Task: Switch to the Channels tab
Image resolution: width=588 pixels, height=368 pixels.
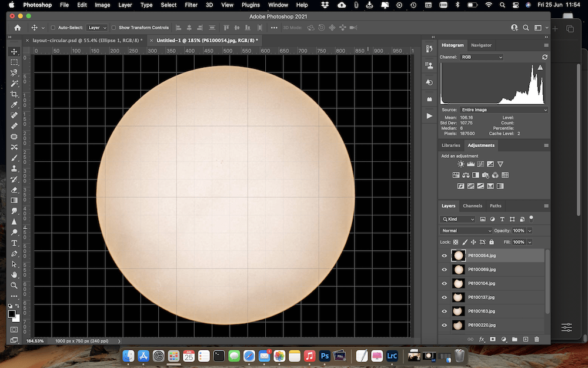Action: point(472,205)
